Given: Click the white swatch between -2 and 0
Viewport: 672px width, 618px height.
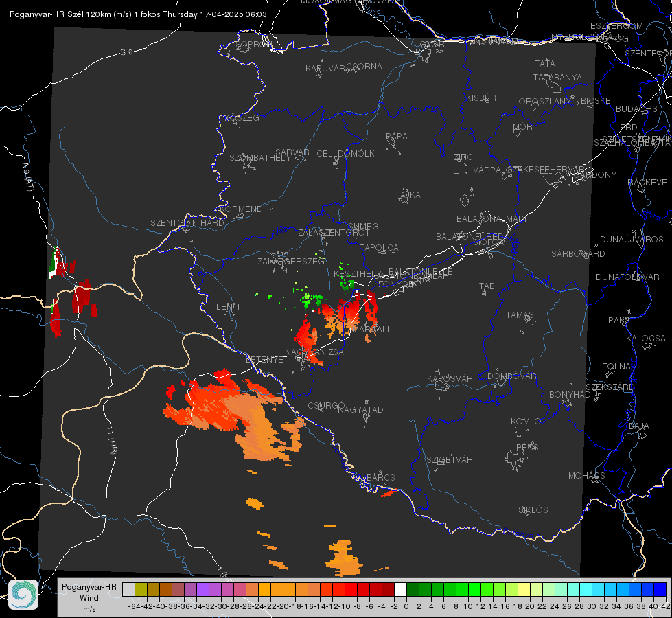Looking at the screenshot, I should [400, 589].
